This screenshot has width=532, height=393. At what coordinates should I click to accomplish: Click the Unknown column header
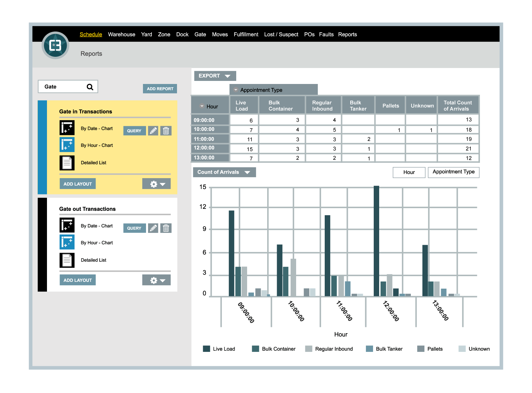[421, 105]
